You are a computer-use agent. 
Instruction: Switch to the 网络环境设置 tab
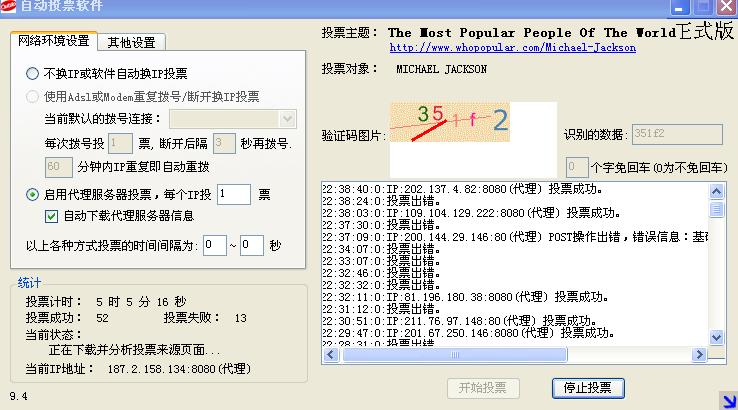[54, 41]
